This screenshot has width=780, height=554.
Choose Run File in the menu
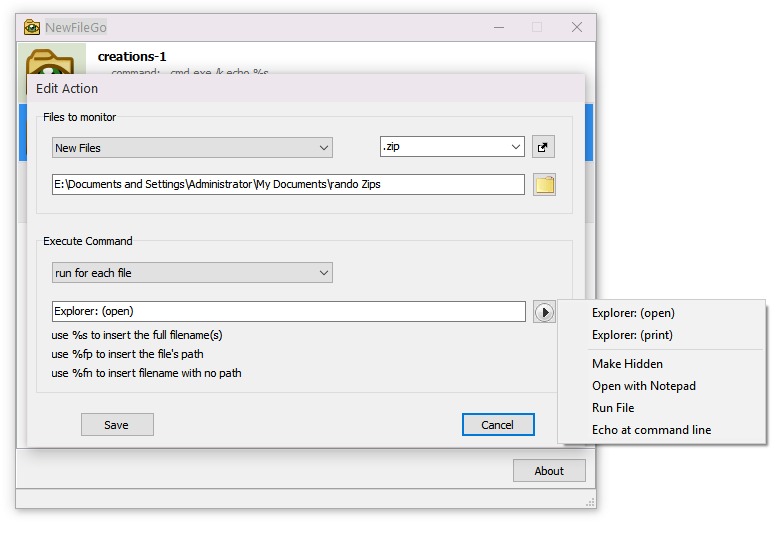click(613, 408)
